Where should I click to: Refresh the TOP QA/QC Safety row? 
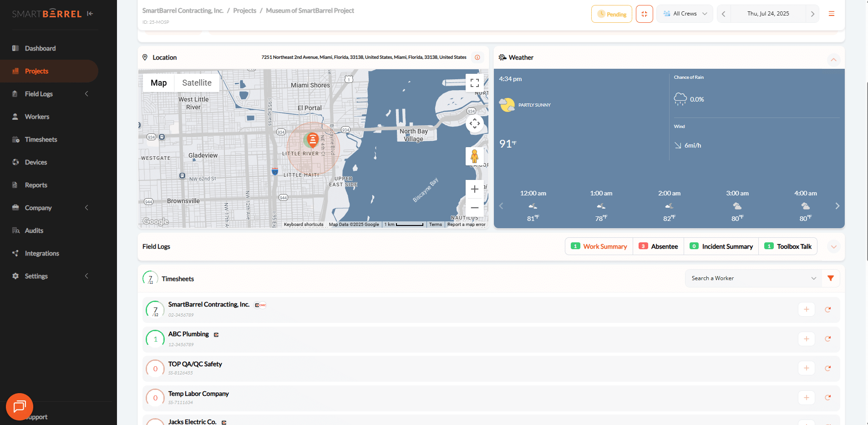[x=828, y=368]
